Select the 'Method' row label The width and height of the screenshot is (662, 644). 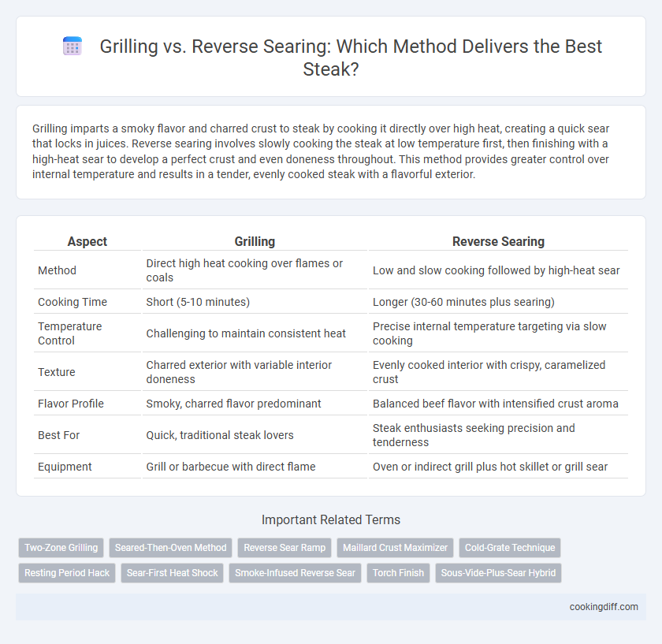tap(57, 270)
